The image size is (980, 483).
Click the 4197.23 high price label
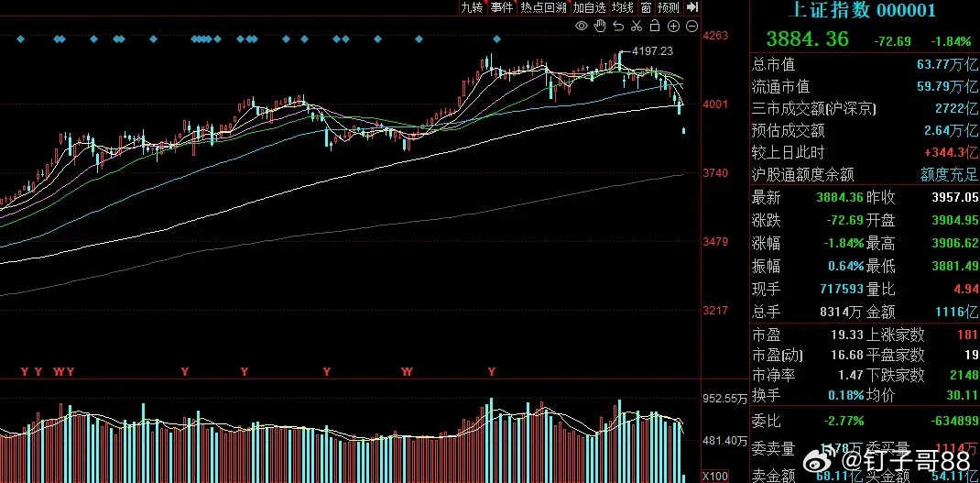click(652, 51)
